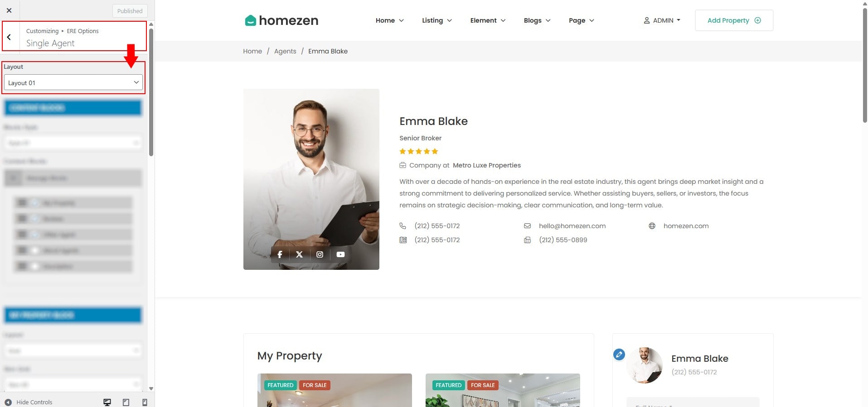Click the Facebook icon on agent photo

pyautogui.click(x=280, y=254)
